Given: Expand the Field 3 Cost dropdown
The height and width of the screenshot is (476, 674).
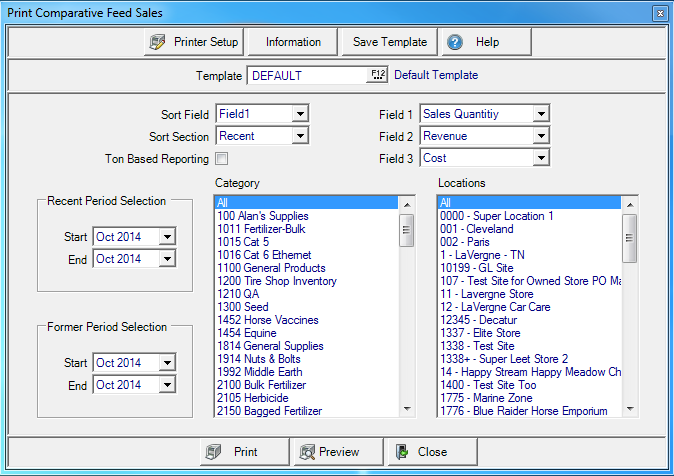Looking at the screenshot, I should pyautogui.click(x=540, y=158).
